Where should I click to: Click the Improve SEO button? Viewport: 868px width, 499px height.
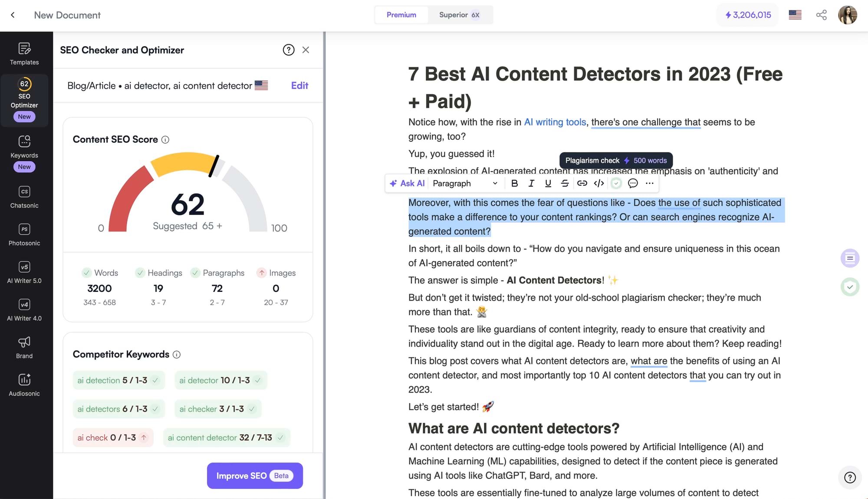255,476
